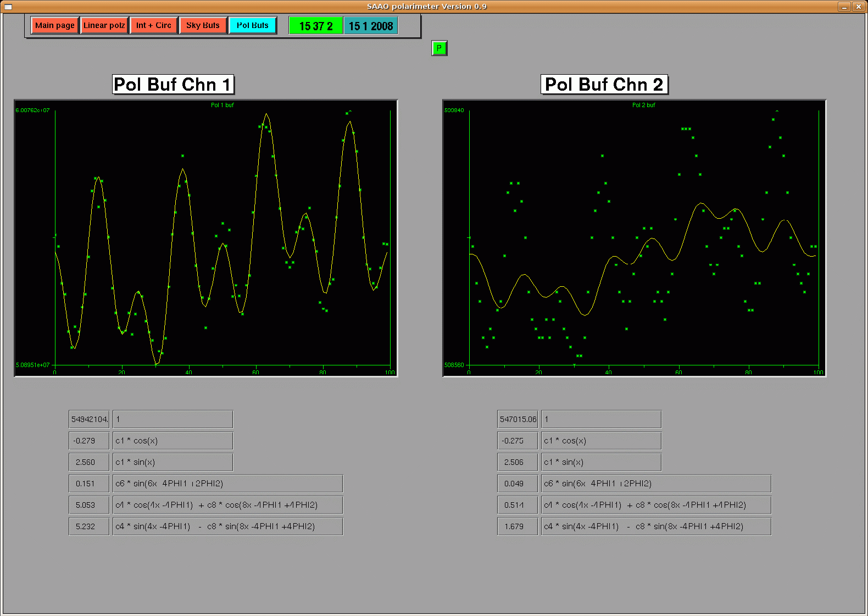This screenshot has height=616, width=868.
Task: Click the Pol 2 buf plot area
Action: pos(634,238)
